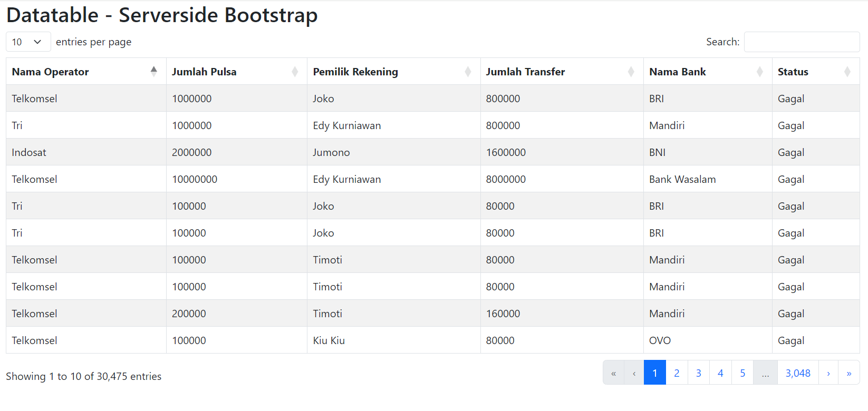Click the Kiu Kiu owner cell
Viewport: 868px width, 411px height.
pos(394,340)
